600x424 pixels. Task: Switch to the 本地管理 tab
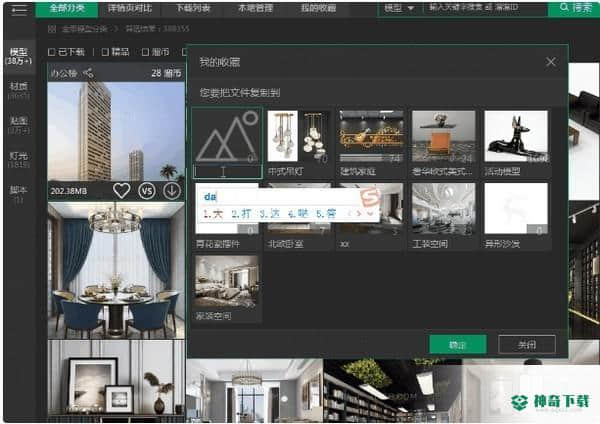pos(256,8)
